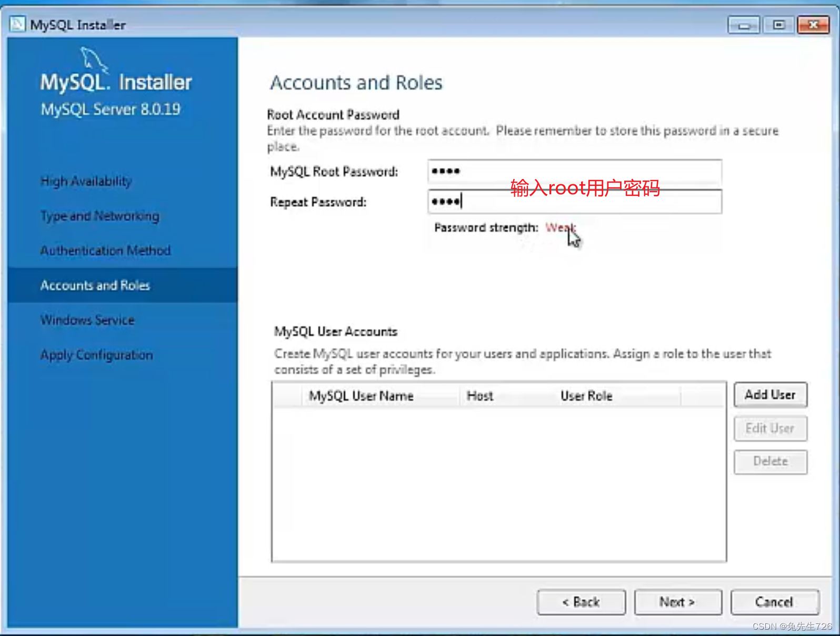Click the Password strength Weak indicator
The width and height of the screenshot is (840, 636).
coord(560,227)
